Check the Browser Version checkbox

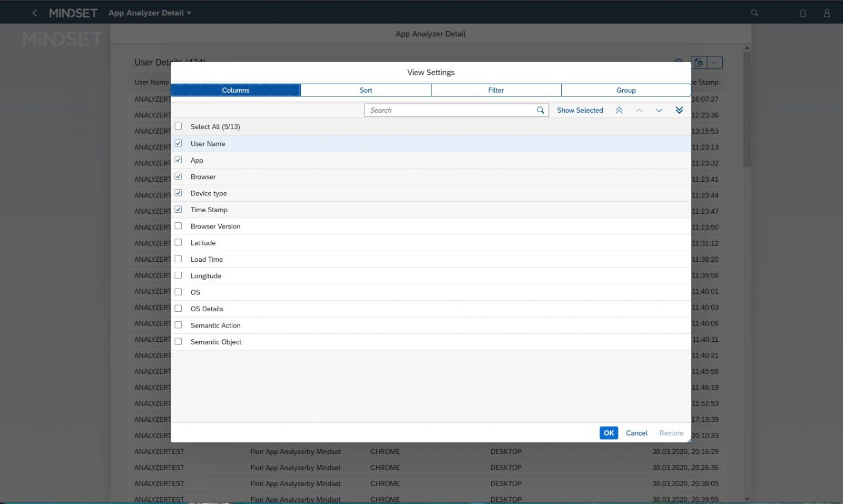click(178, 226)
